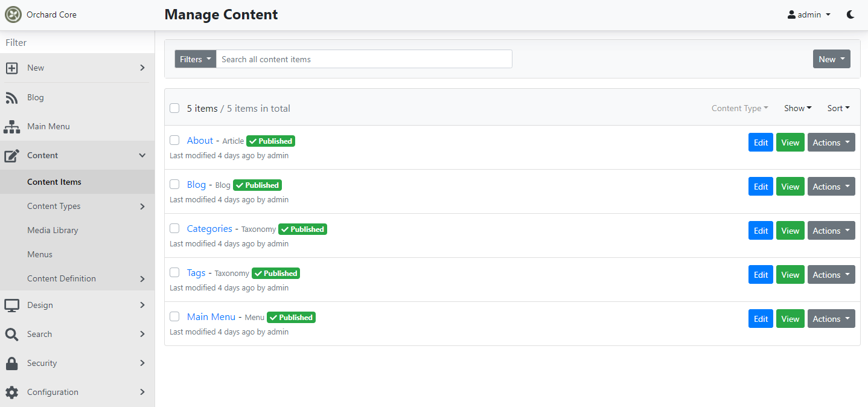Go to Main Menu in sidebar
Viewport: 868px width, 407px height.
77,126
